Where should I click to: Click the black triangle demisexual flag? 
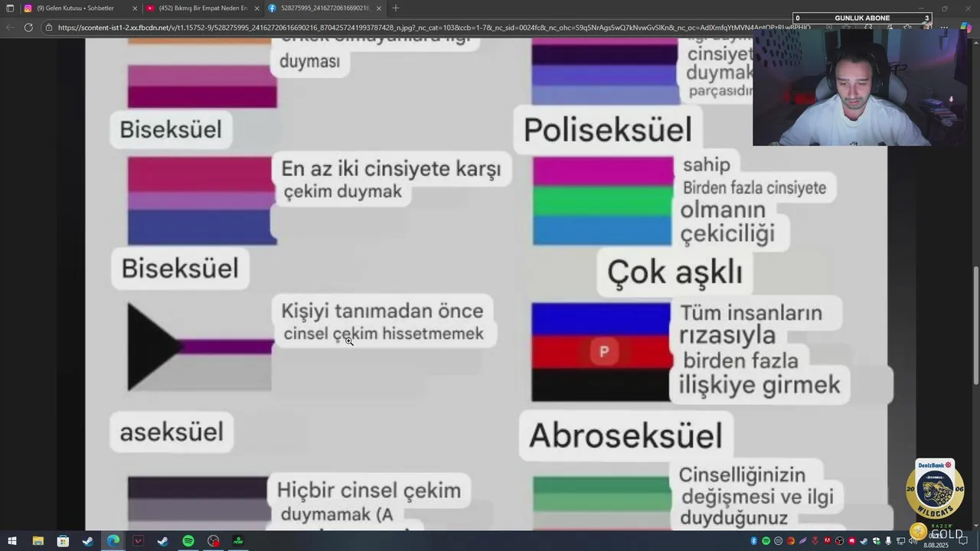[x=200, y=347]
